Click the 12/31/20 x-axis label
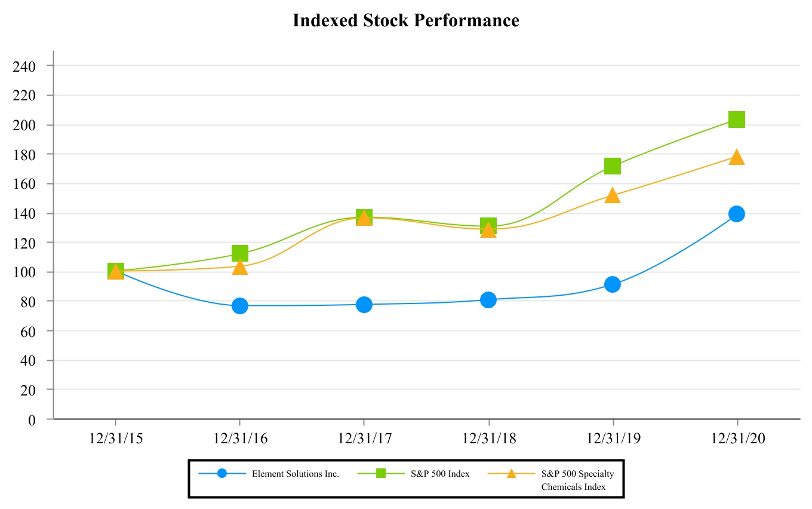 pos(736,438)
